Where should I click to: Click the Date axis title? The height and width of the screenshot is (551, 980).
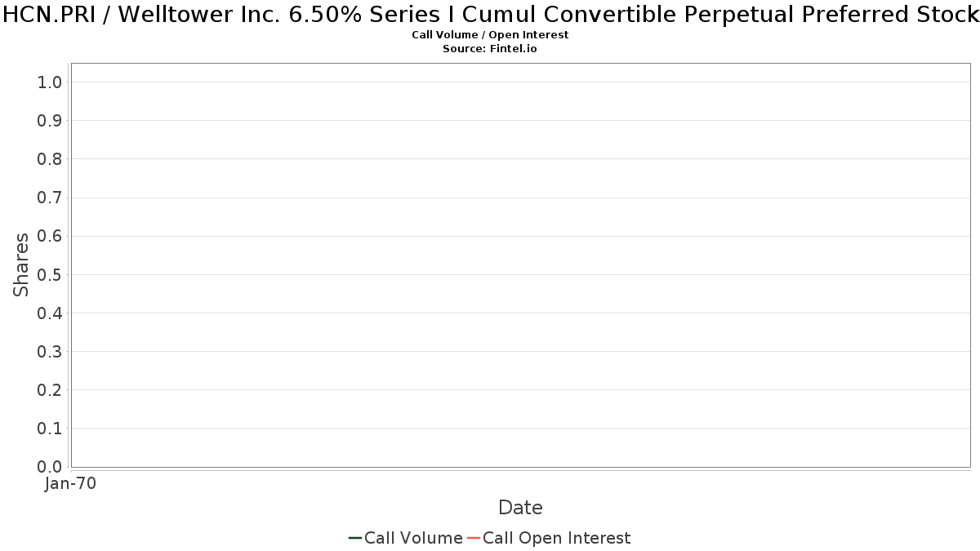[520, 508]
